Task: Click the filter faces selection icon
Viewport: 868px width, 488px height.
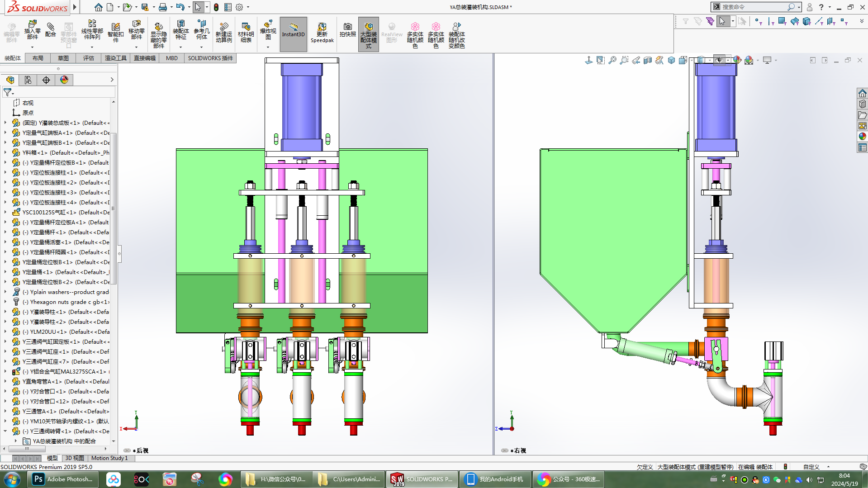Action: [x=783, y=21]
